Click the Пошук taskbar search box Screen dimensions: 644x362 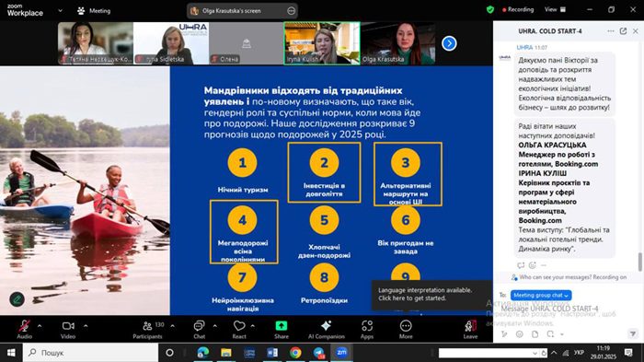coord(90,353)
